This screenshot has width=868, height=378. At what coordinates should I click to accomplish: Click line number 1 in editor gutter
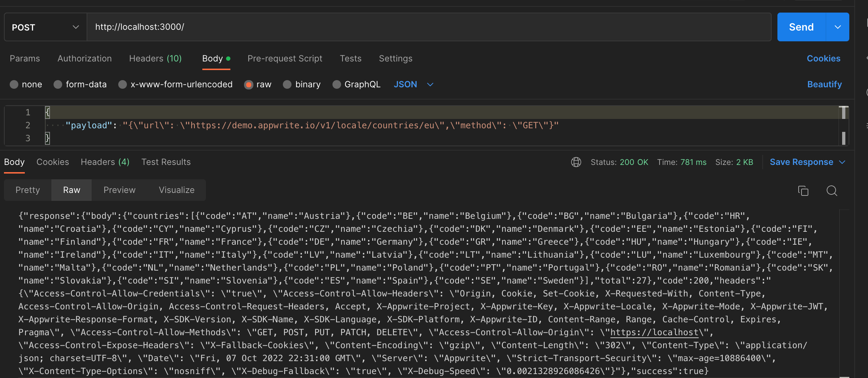pos(28,112)
